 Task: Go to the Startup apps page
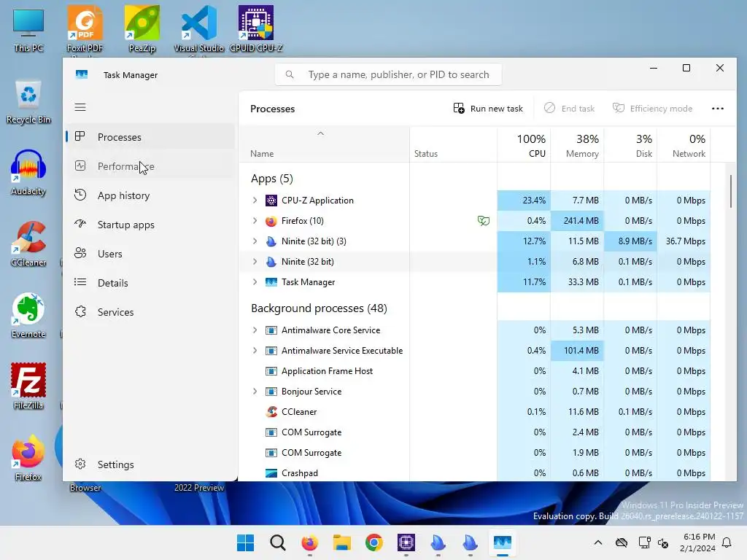tap(150, 225)
